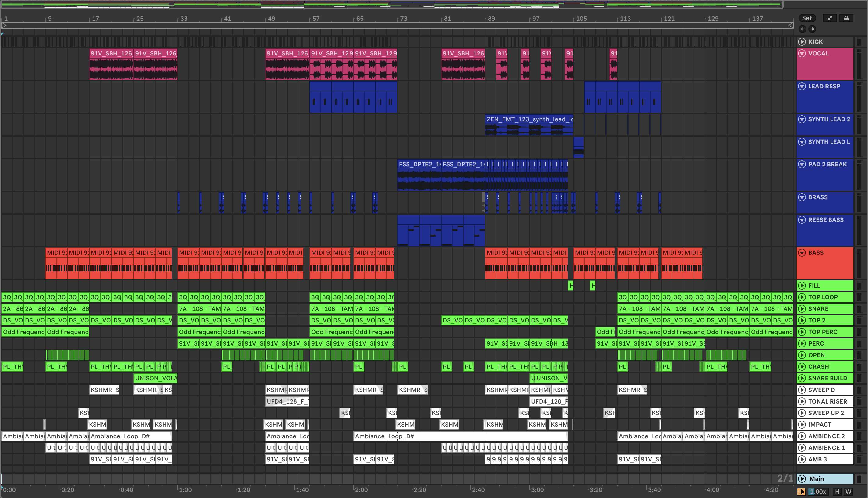The image size is (868, 498).
Task: Select the REESE BASS track name
Action: point(826,219)
